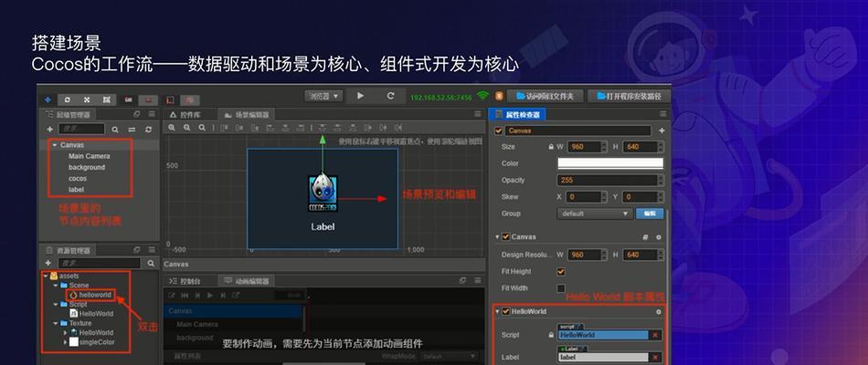Click the Cocos logo sprite in scene

[x=323, y=193]
